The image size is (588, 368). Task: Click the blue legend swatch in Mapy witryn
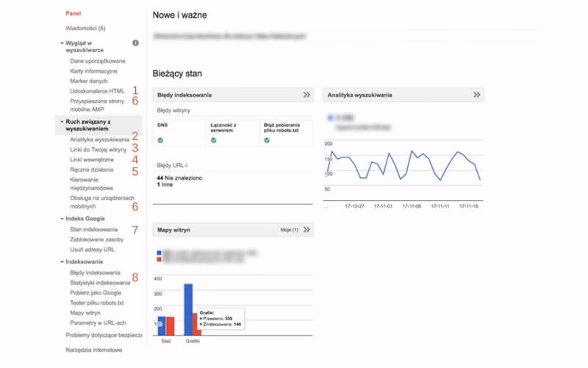click(159, 253)
